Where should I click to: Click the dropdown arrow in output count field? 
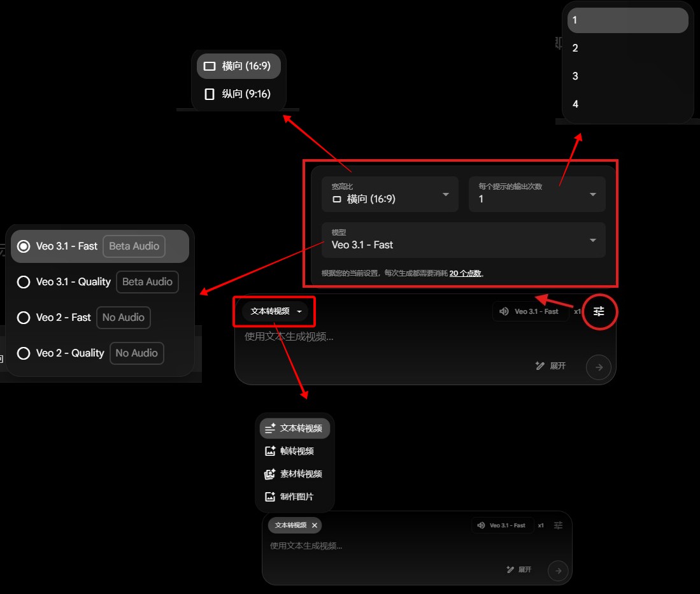[593, 194]
